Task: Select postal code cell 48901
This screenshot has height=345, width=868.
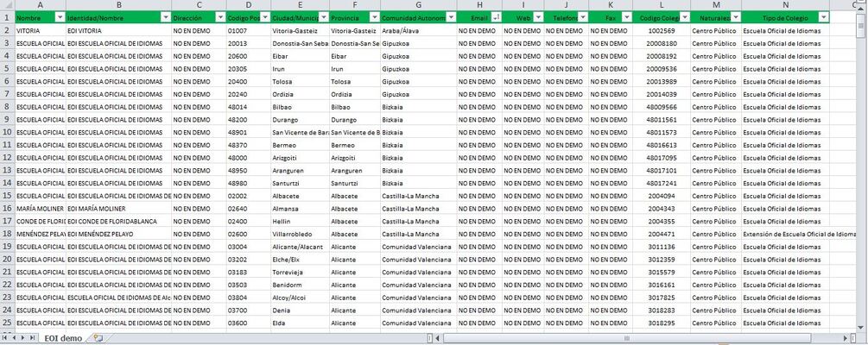Action: (x=249, y=132)
